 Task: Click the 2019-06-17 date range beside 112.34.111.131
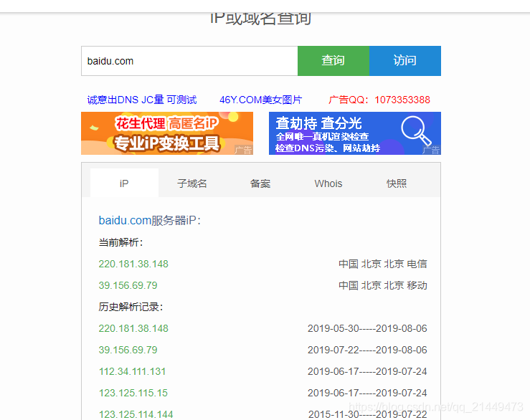pos(367,371)
